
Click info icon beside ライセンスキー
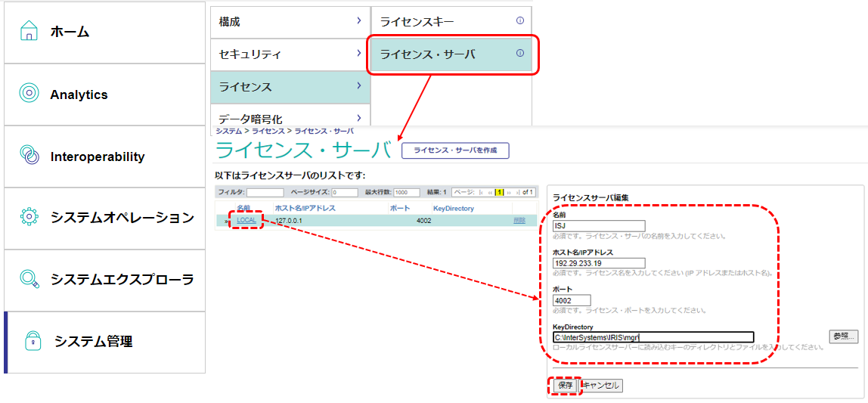tap(519, 20)
